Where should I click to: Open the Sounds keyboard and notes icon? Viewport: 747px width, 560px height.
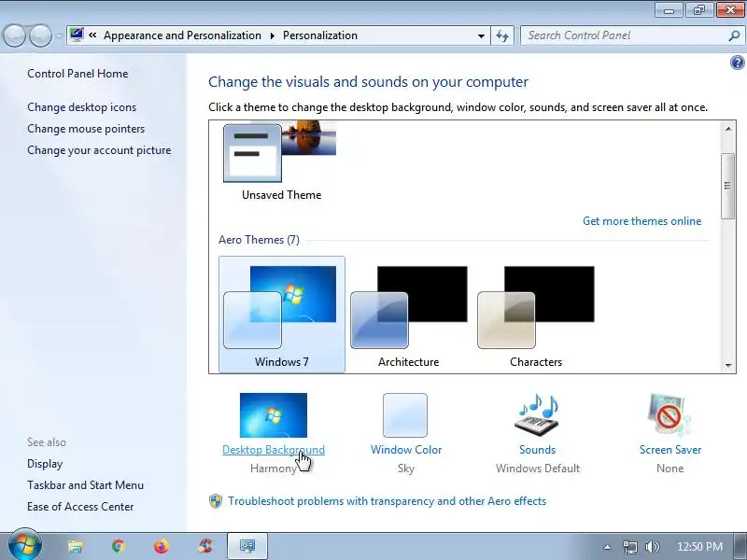click(538, 414)
